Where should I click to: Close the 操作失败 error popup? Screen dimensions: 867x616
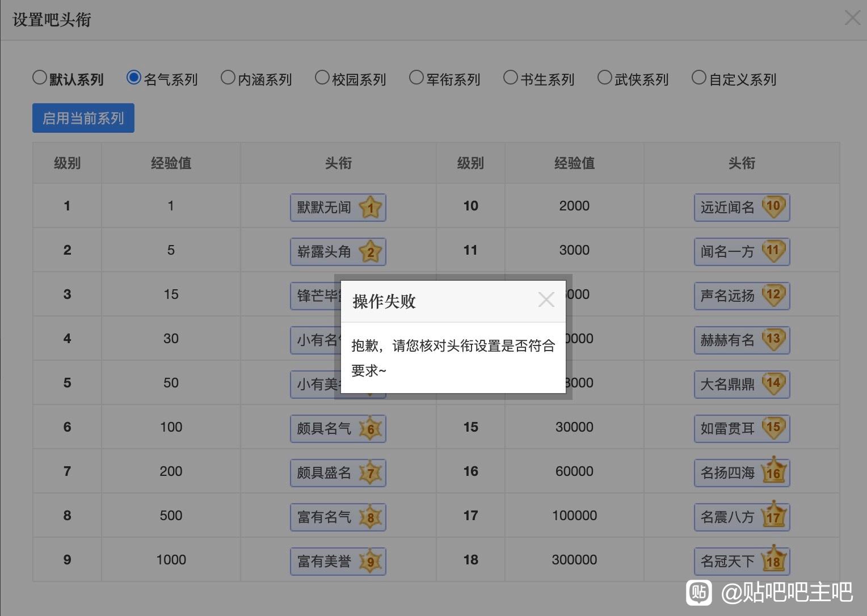tap(546, 299)
